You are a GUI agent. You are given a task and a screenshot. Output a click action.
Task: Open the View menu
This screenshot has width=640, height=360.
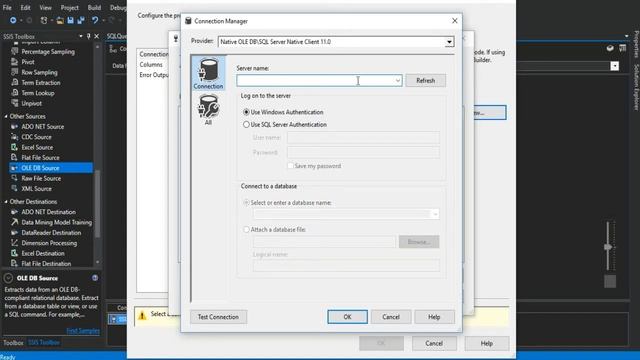pyautogui.click(x=45, y=7)
